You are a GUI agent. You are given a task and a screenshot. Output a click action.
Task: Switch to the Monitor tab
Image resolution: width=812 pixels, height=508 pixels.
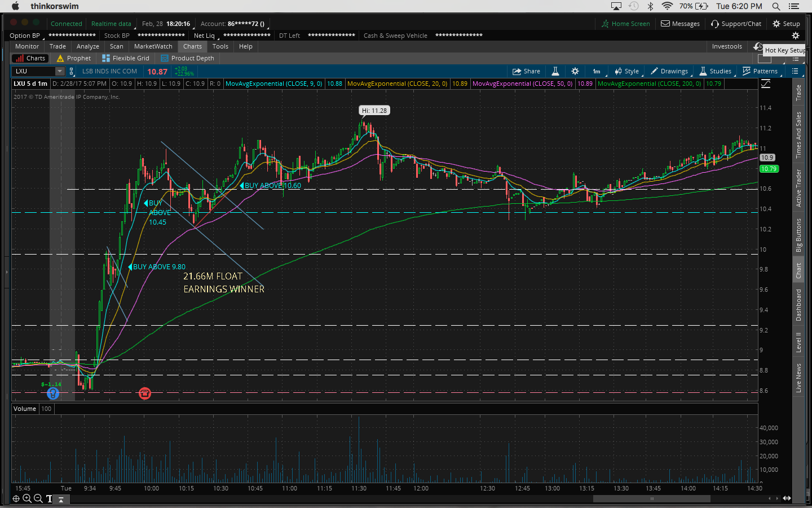pyautogui.click(x=27, y=46)
